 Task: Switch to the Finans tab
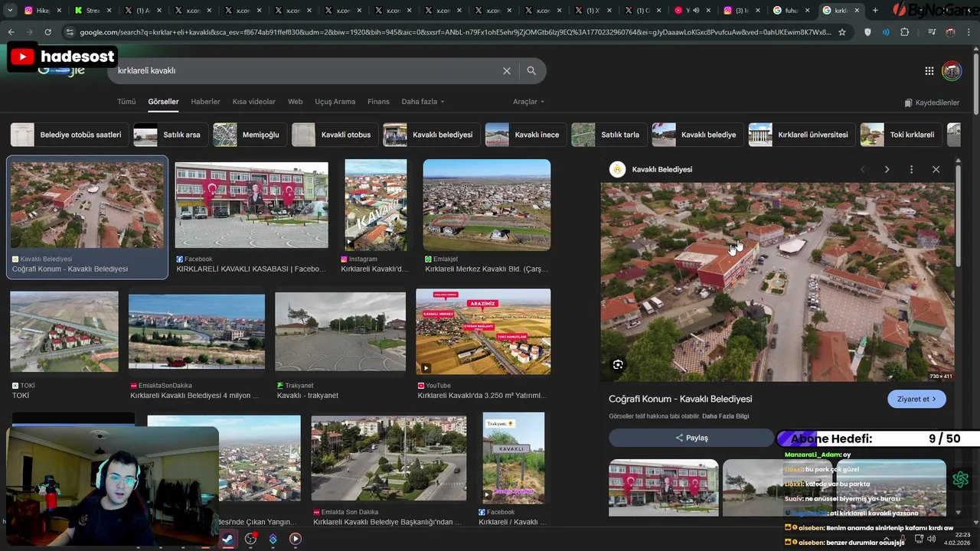(x=378, y=102)
